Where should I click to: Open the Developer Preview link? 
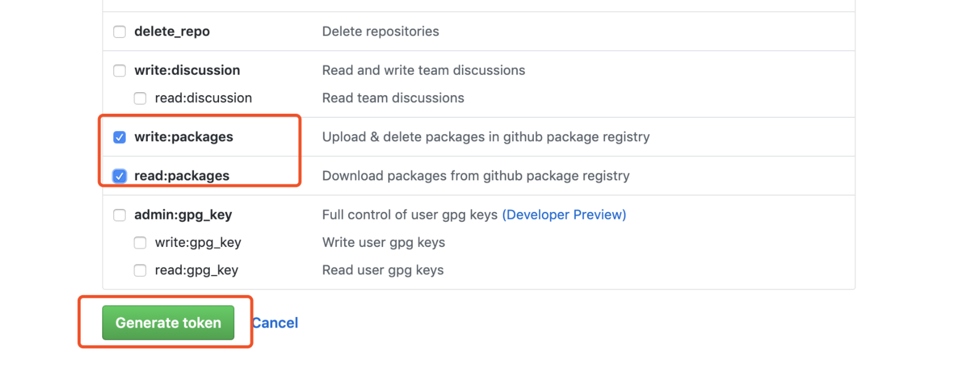(x=564, y=215)
